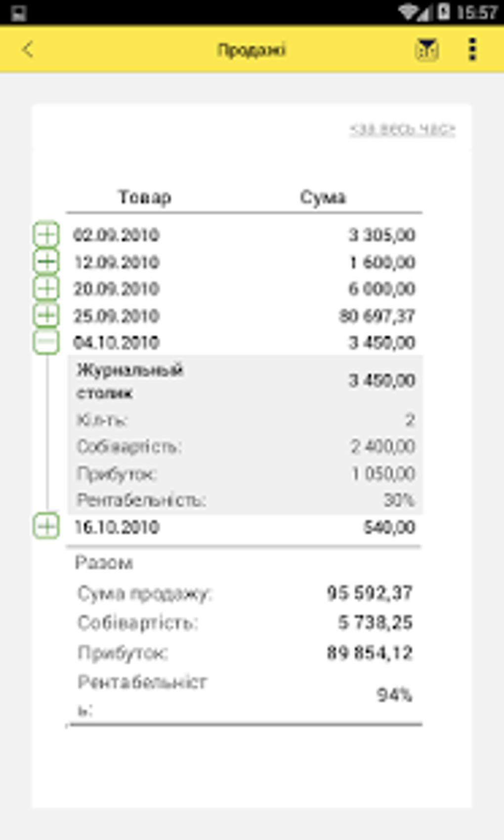Tap the Сума column header
This screenshot has height=840, width=504.
coord(323,197)
